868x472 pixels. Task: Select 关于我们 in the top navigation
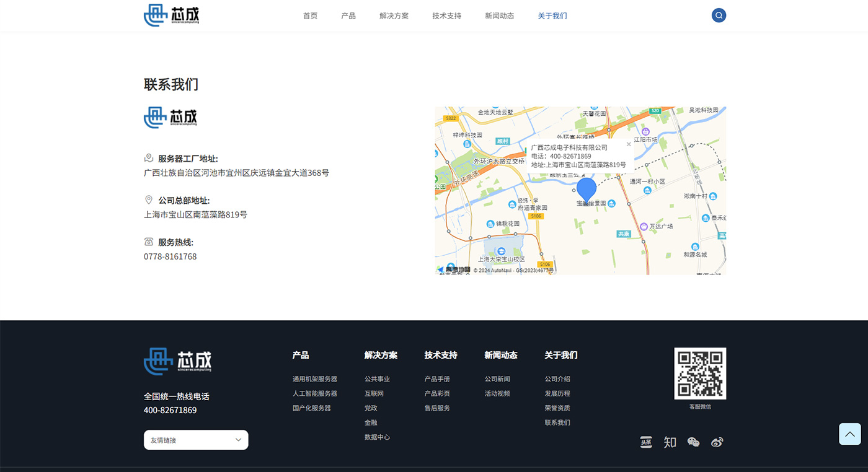(x=552, y=15)
